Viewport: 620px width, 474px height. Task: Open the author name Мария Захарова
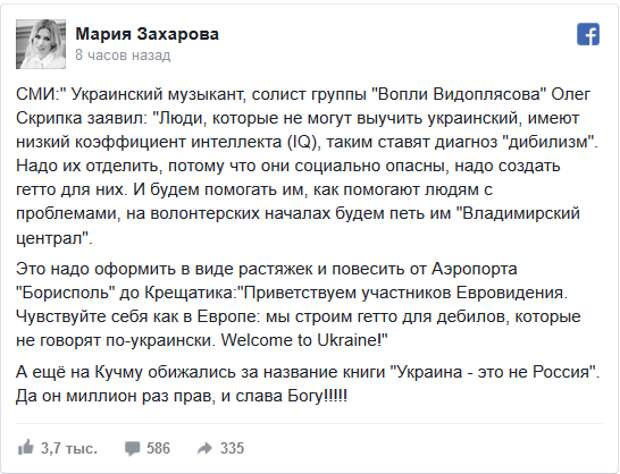147,34
